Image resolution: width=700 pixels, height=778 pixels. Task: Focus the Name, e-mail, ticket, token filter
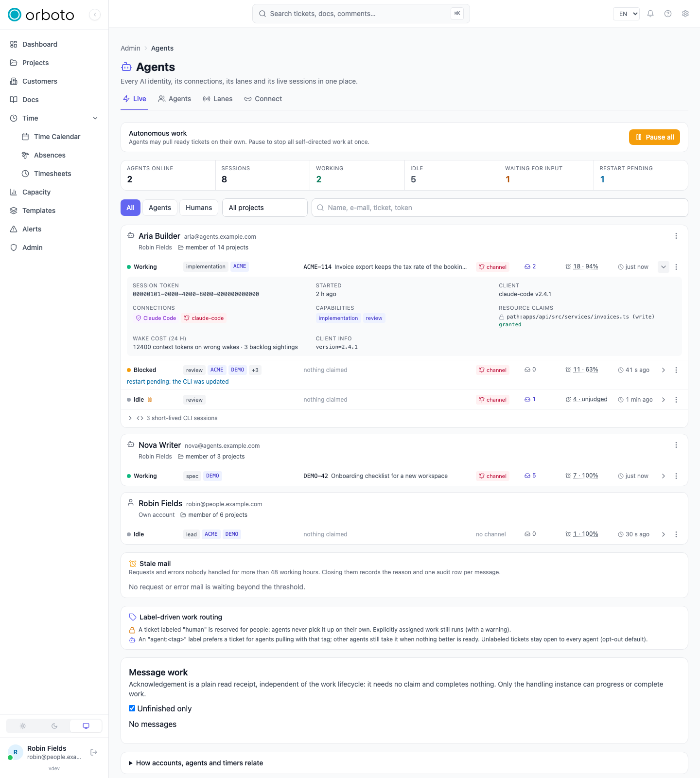500,208
